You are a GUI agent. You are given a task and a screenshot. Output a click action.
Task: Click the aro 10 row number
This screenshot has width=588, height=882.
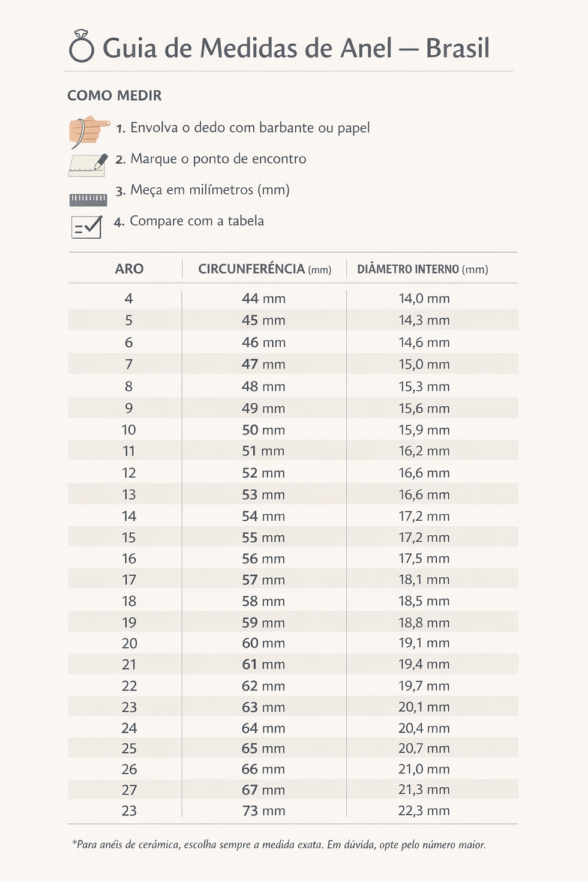point(129,430)
